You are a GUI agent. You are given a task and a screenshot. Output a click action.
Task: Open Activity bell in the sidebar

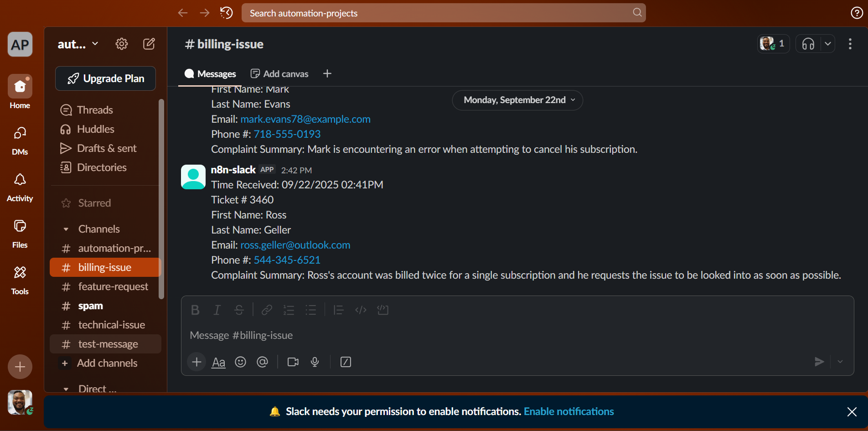click(x=20, y=187)
